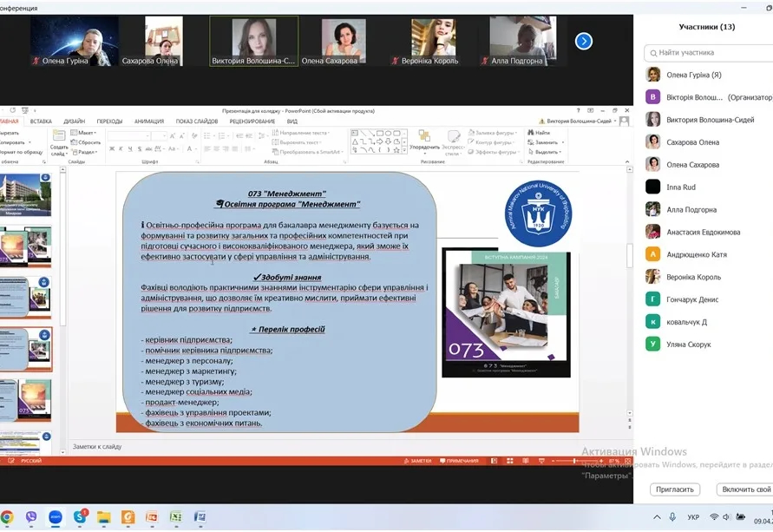Screen dimensions: 773x532
Task: Open the АНИМАЦИЯ ribbon tab
Action: click(148, 122)
